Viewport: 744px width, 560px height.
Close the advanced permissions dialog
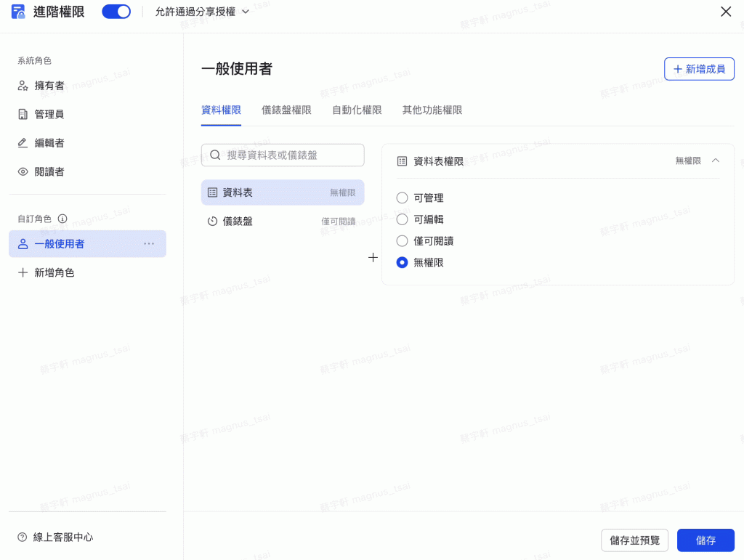pos(726,12)
